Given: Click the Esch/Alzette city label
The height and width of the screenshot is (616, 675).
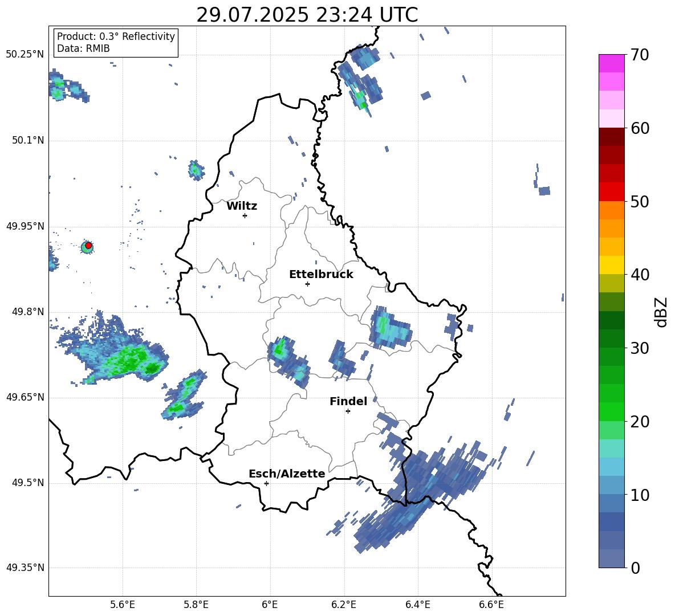Looking at the screenshot, I should [x=287, y=474].
